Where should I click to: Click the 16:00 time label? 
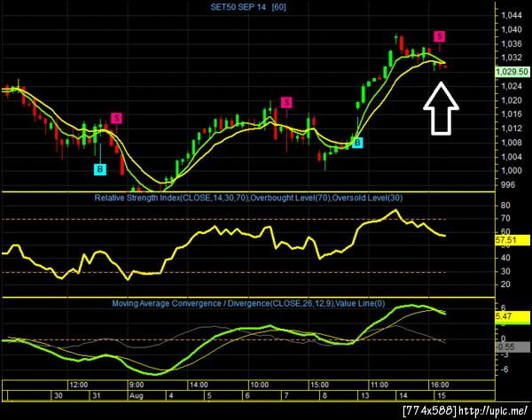tap(440, 385)
